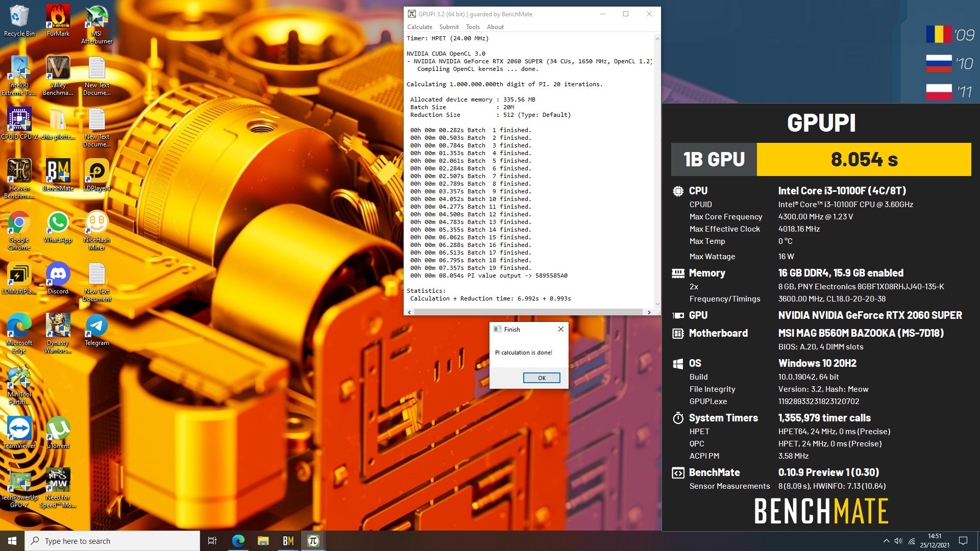Click the 8.054 s score in BenchMate

point(864,159)
